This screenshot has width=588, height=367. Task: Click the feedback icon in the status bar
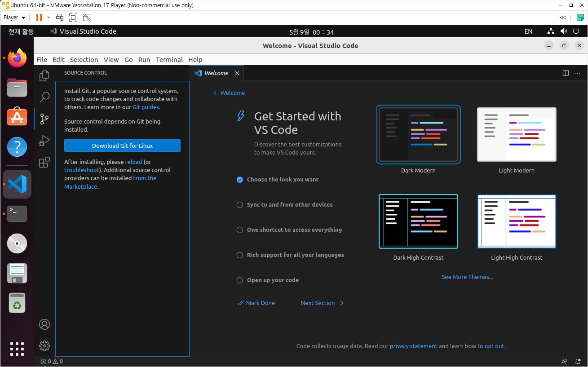(x=564, y=362)
